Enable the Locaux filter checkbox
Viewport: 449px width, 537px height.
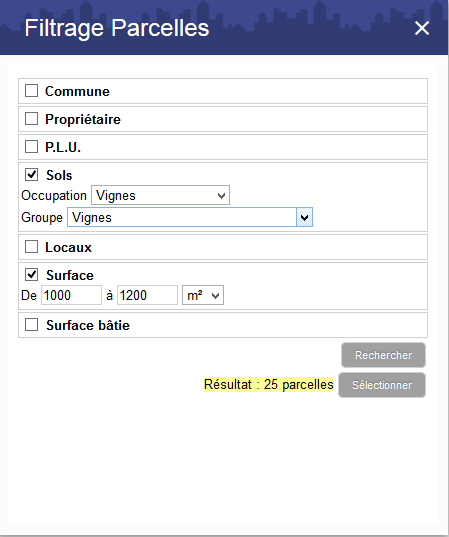click(32, 247)
